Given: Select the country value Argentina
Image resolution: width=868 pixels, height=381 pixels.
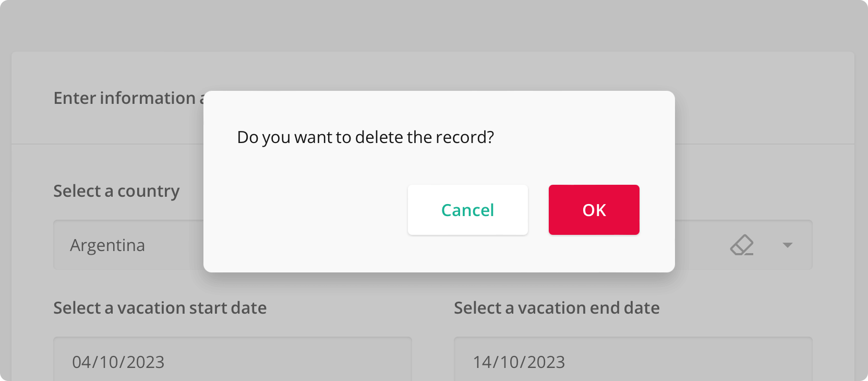Looking at the screenshot, I should click(x=108, y=245).
